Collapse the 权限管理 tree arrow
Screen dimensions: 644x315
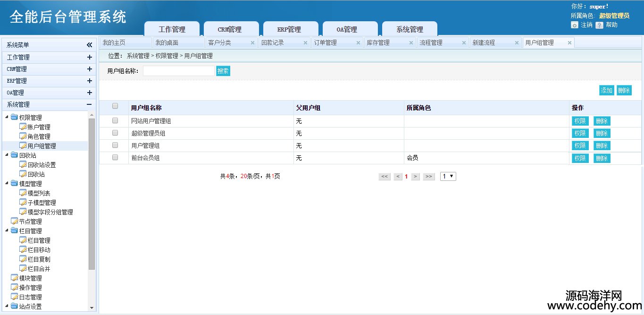[x=7, y=117]
